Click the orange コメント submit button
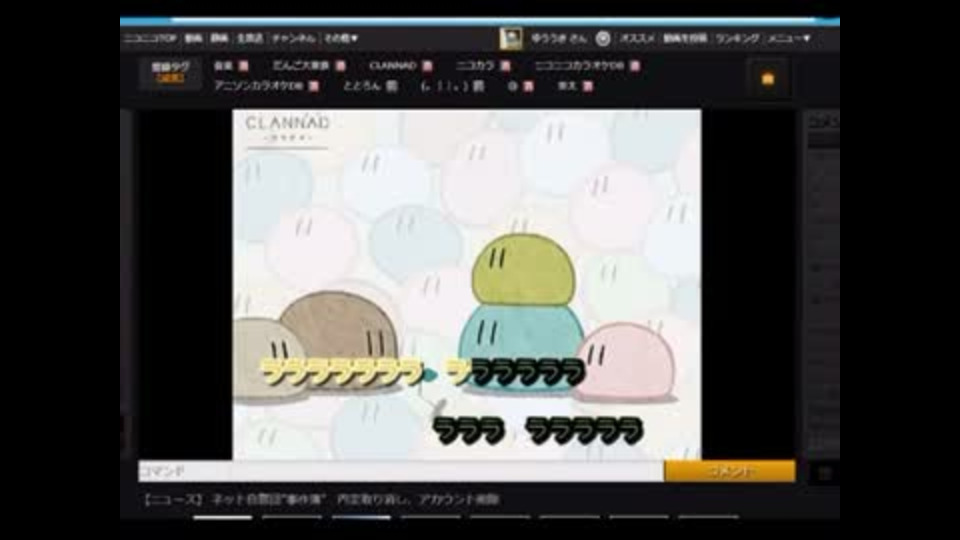The image size is (960, 540). tap(730, 471)
